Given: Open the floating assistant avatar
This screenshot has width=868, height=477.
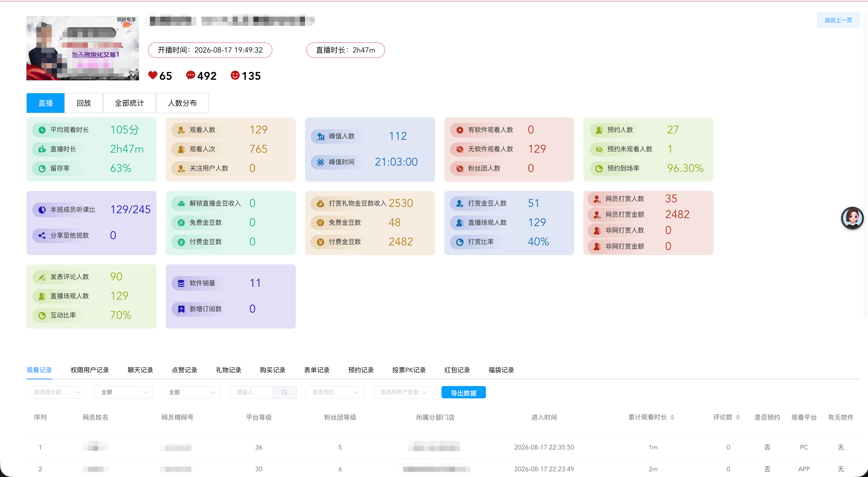Looking at the screenshot, I should click(x=852, y=218).
